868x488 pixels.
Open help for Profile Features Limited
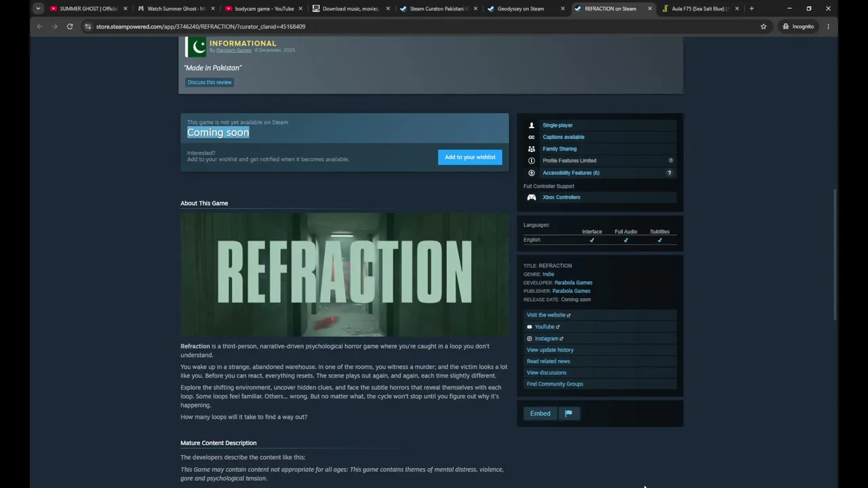pyautogui.click(x=671, y=161)
